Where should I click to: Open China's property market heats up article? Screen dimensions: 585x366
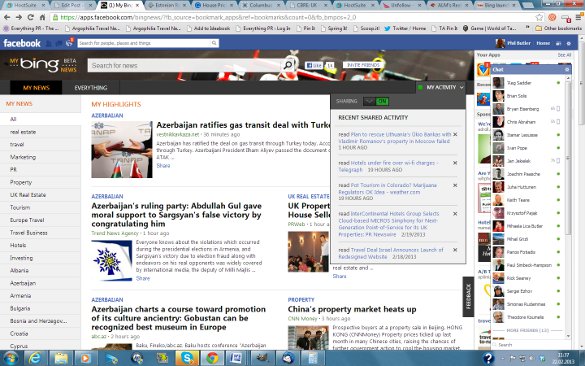click(352, 309)
